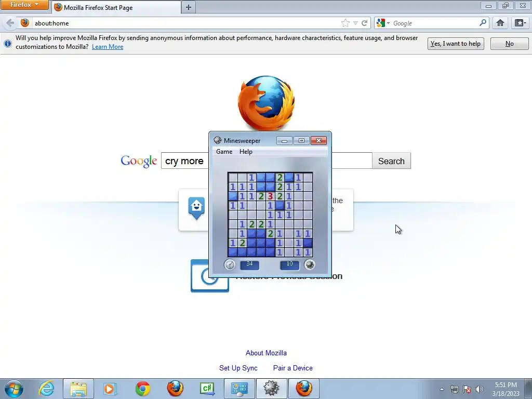This screenshot has width=532, height=399.
Task: Click the Minesweeper clock timer icon
Action: coord(230,264)
